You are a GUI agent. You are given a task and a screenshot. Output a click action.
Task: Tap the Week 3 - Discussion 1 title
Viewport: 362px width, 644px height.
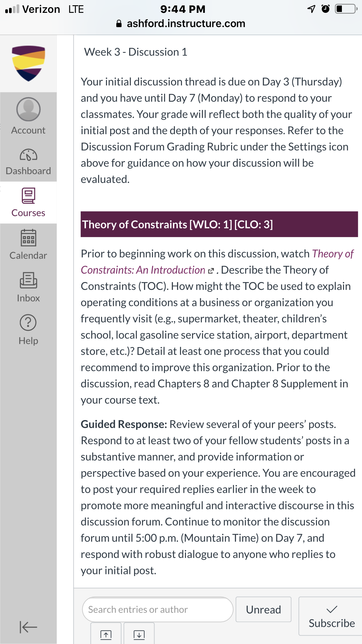(136, 52)
